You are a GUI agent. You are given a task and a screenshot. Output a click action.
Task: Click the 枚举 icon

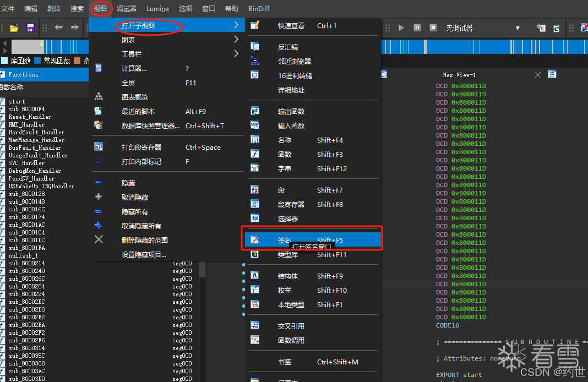coord(255,290)
